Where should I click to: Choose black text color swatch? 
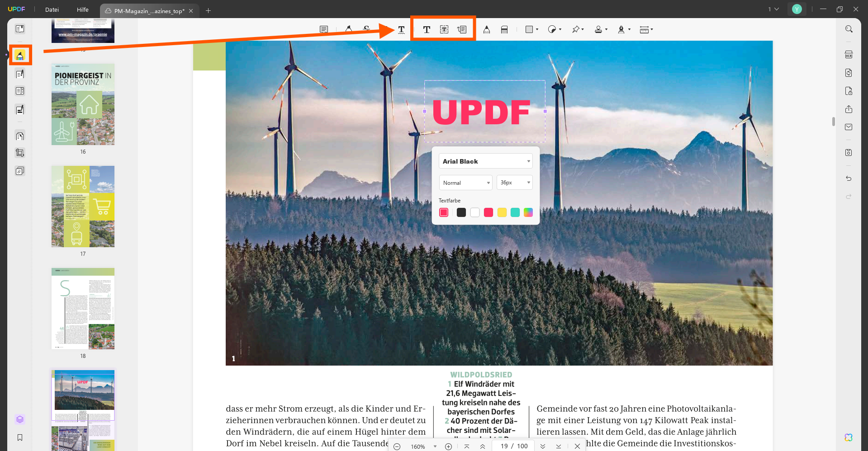coord(461,212)
